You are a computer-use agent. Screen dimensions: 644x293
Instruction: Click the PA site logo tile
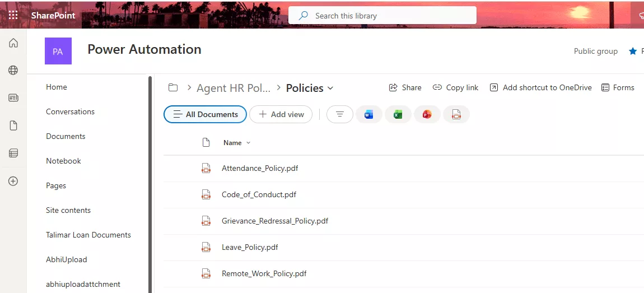pos(58,52)
